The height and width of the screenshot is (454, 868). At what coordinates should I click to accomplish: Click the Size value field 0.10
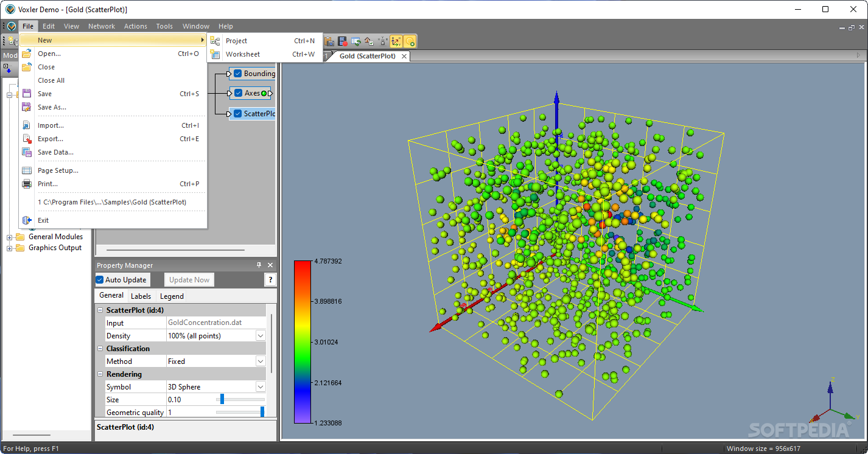pyautogui.click(x=191, y=400)
